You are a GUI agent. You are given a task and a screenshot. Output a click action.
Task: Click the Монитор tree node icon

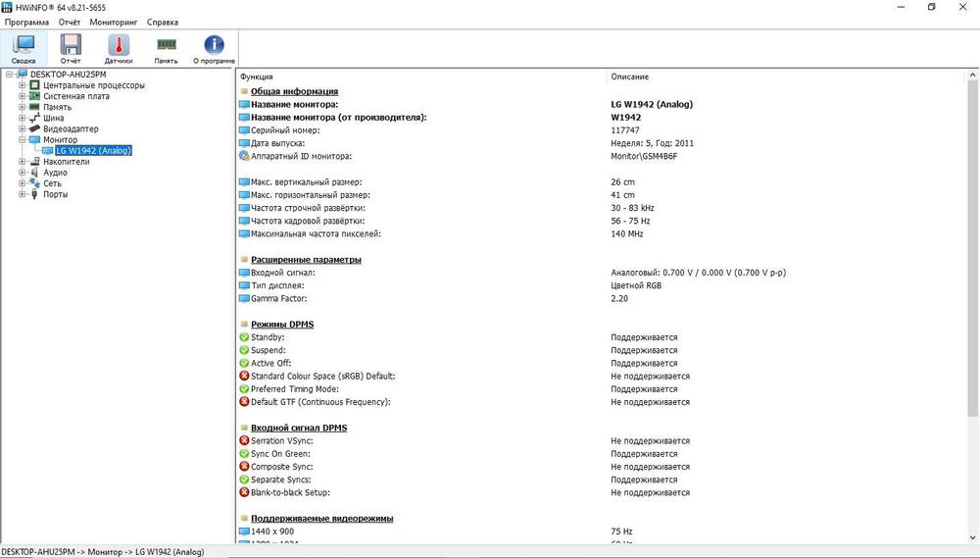point(34,139)
